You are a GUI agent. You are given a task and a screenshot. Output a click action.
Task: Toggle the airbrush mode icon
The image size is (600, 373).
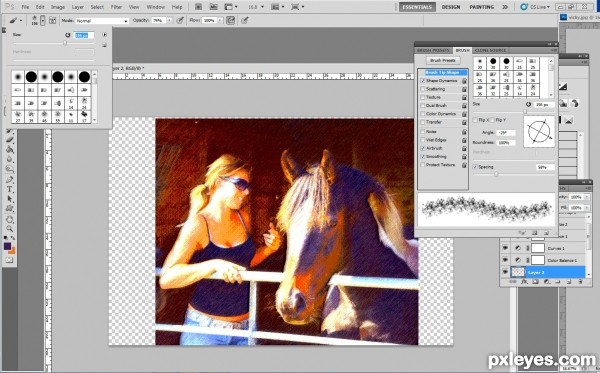(230, 20)
